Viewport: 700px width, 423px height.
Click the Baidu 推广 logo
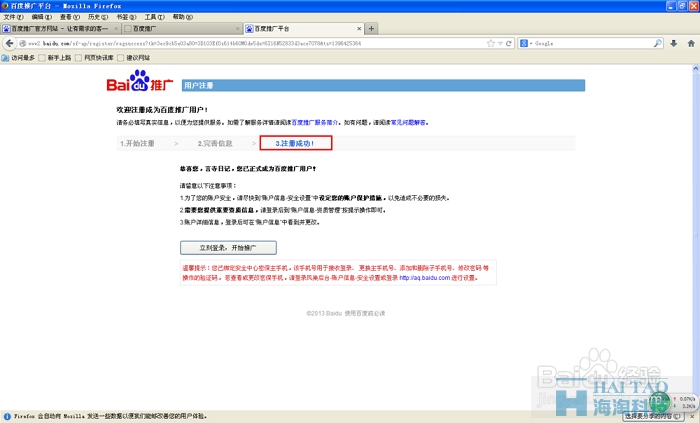tap(142, 79)
